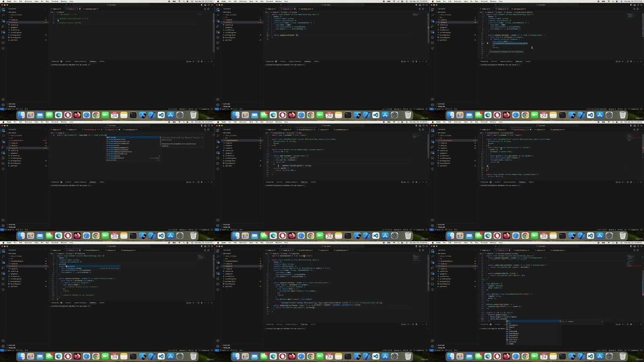Toggle secondary side bar in middle-right window
The width and height of the screenshot is (644, 362).
tap(638, 125)
